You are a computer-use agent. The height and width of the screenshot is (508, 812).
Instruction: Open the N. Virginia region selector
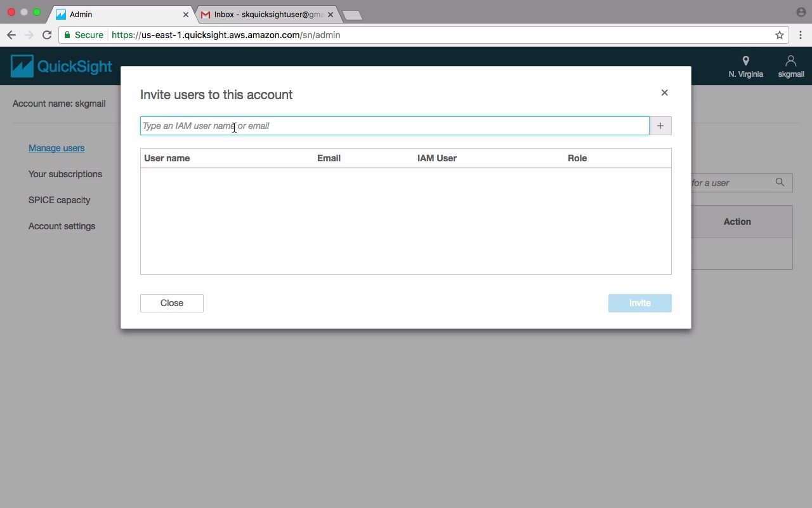(745, 67)
